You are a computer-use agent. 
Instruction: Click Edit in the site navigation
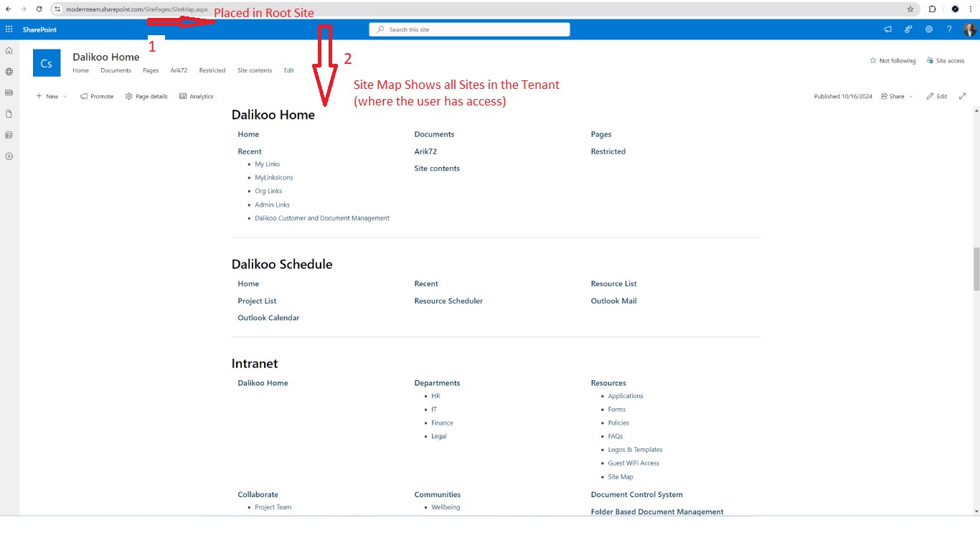pos(288,70)
